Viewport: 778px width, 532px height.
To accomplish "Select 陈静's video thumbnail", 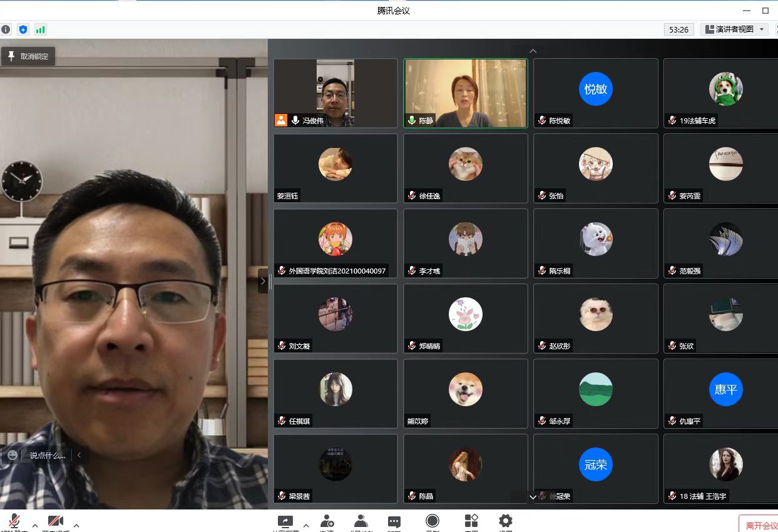I will pos(465,93).
